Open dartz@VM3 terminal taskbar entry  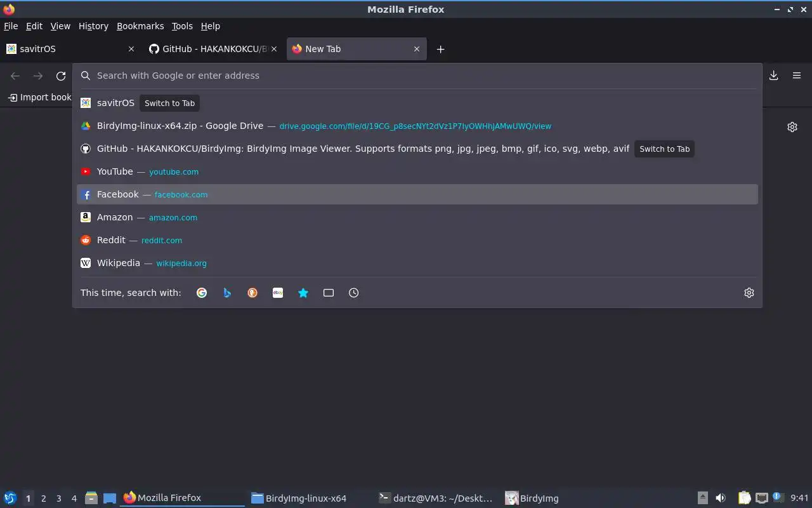click(x=438, y=498)
